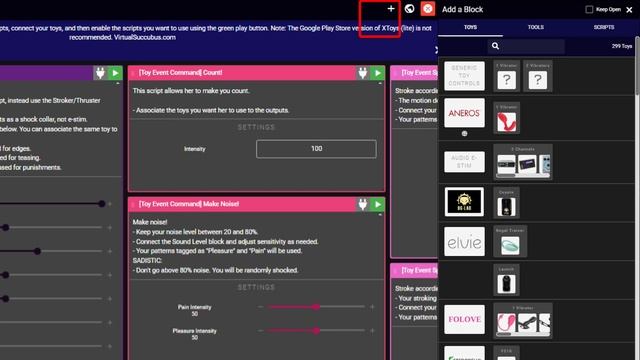Select the Audio E-Stim brand card
The height and width of the screenshot is (360, 640).
pyautogui.click(x=464, y=162)
